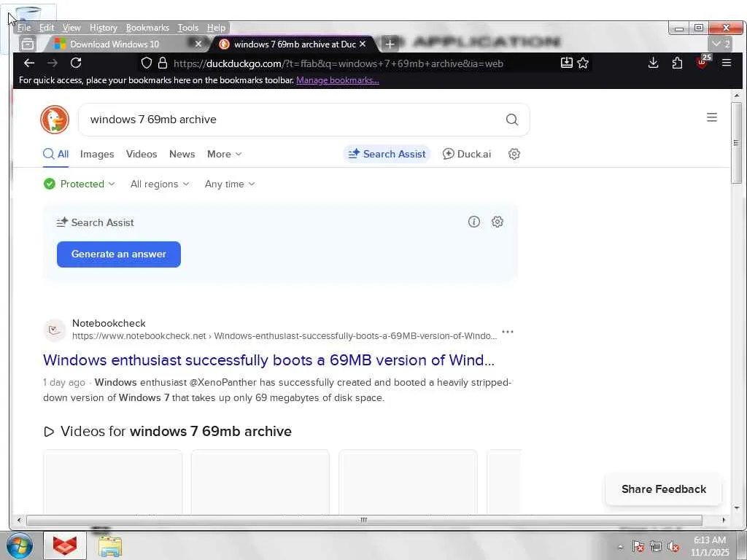Viewport: 747px width, 560px height.
Task: Open Action Center flag tray icon
Action: [x=638, y=546]
